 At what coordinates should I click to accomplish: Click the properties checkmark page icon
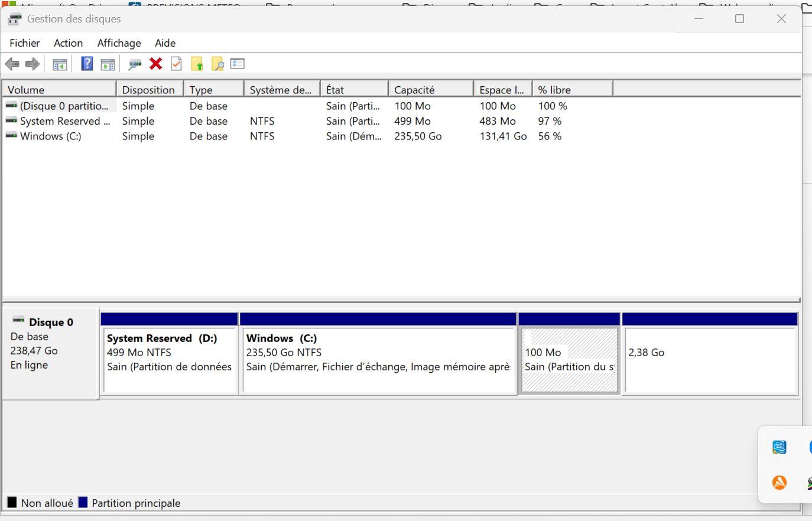click(x=176, y=64)
